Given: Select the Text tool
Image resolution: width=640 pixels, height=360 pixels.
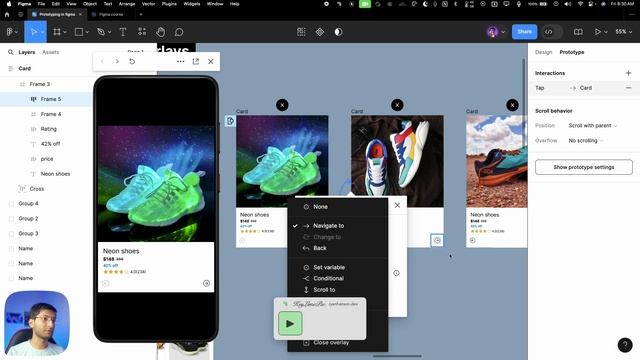Looking at the screenshot, I should point(122,32).
